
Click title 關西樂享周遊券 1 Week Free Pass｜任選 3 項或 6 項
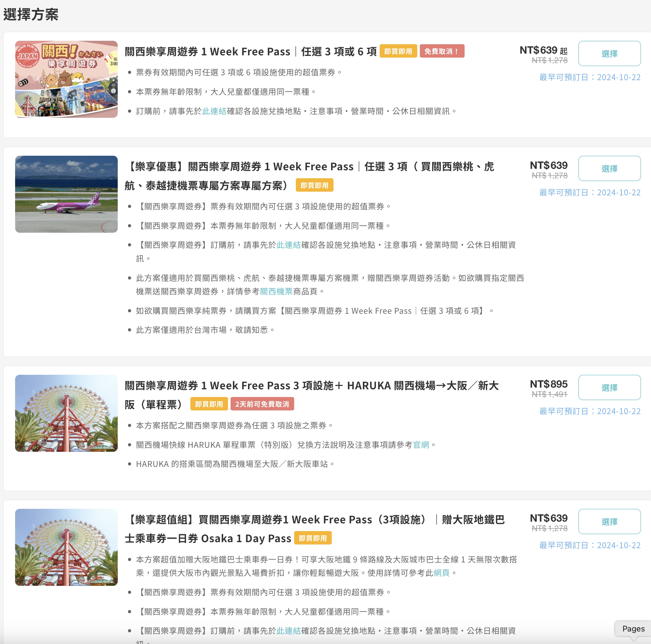coord(251,52)
